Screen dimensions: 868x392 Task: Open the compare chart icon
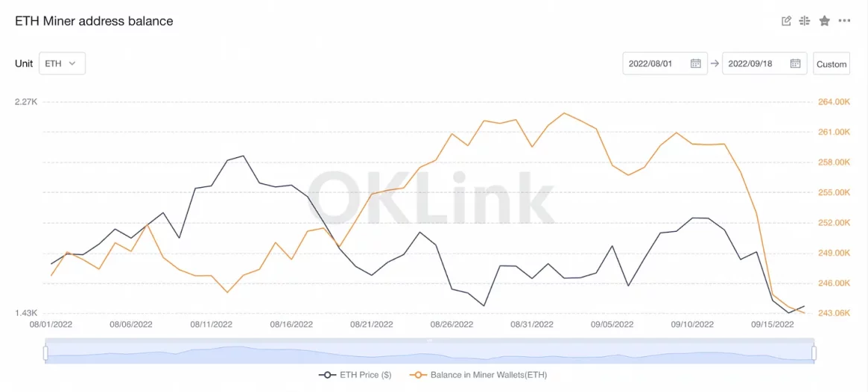(x=805, y=21)
